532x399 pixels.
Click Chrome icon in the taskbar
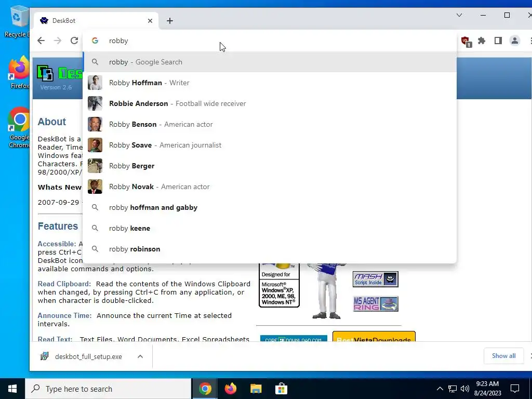205,389
